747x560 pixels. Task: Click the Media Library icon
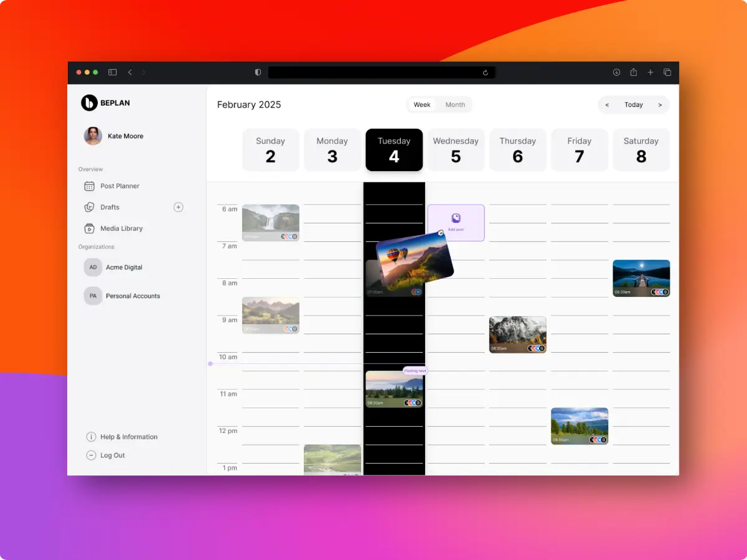[89, 228]
